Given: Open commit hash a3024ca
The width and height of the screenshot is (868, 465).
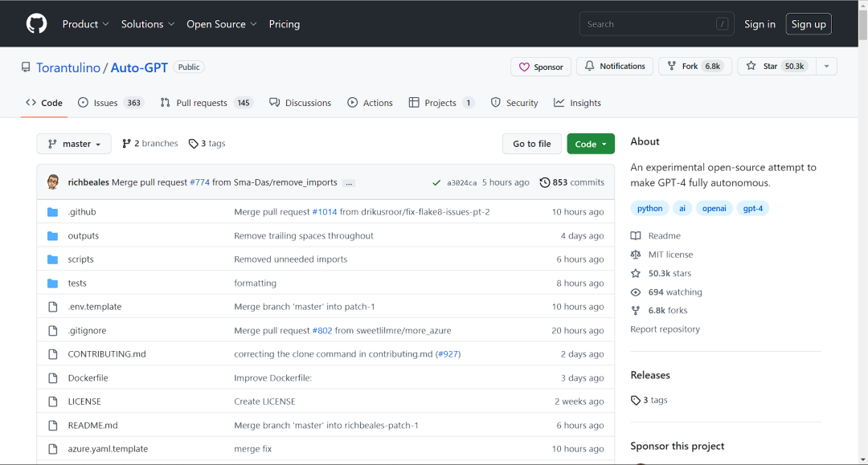Looking at the screenshot, I should pyautogui.click(x=461, y=183).
